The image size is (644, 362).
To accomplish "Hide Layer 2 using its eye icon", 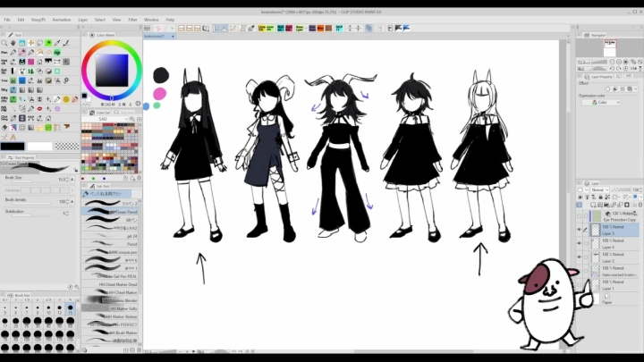I will [x=579, y=257].
